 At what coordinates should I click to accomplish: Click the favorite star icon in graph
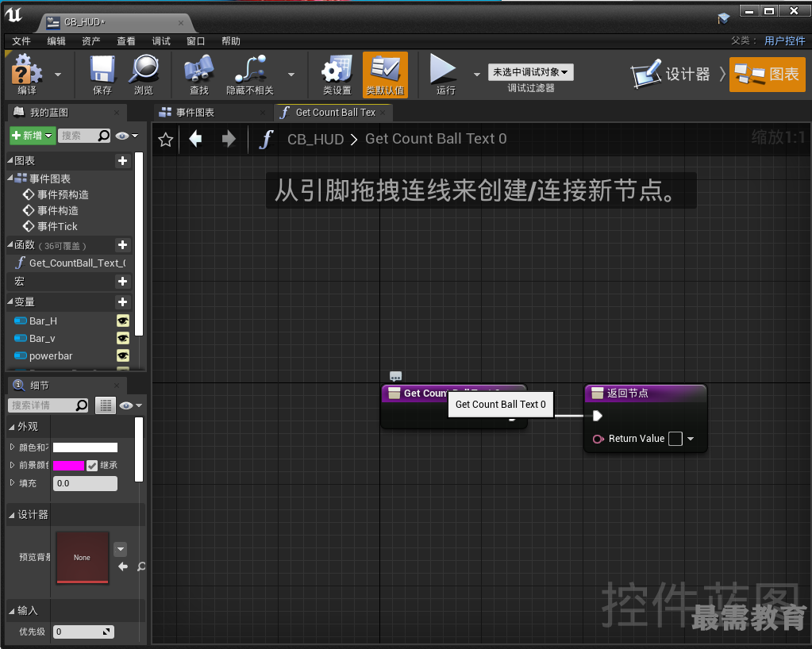tap(166, 139)
